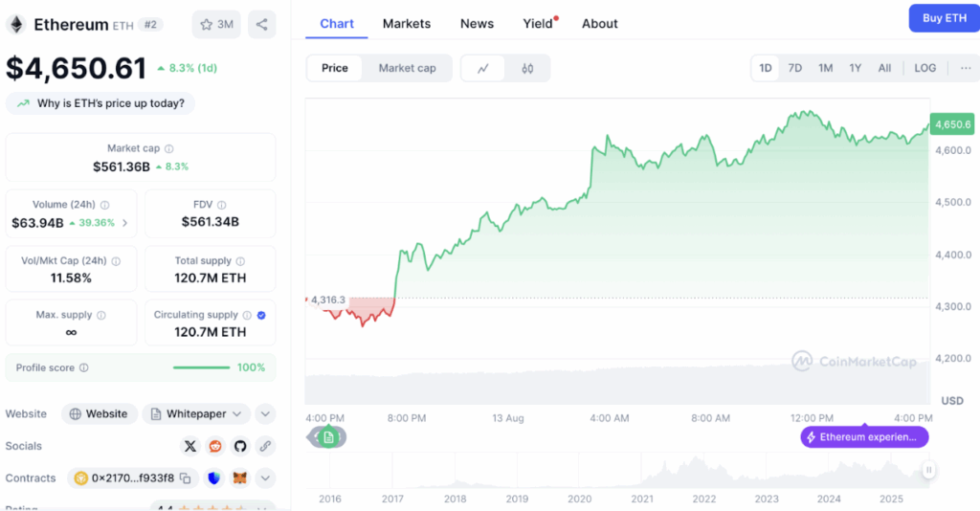This screenshot has height=511, width=980.
Task: Open the Reddit social link
Action: point(215,446)
